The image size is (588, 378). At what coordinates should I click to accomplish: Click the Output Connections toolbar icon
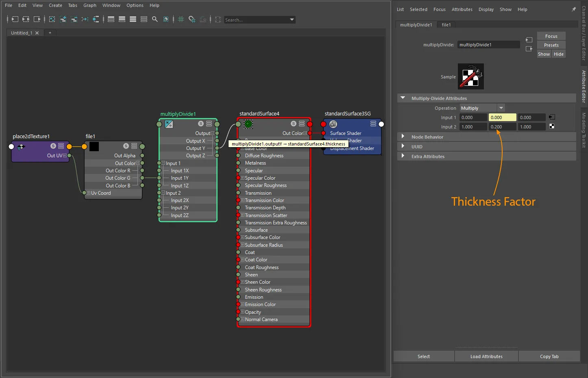[37, 19]
